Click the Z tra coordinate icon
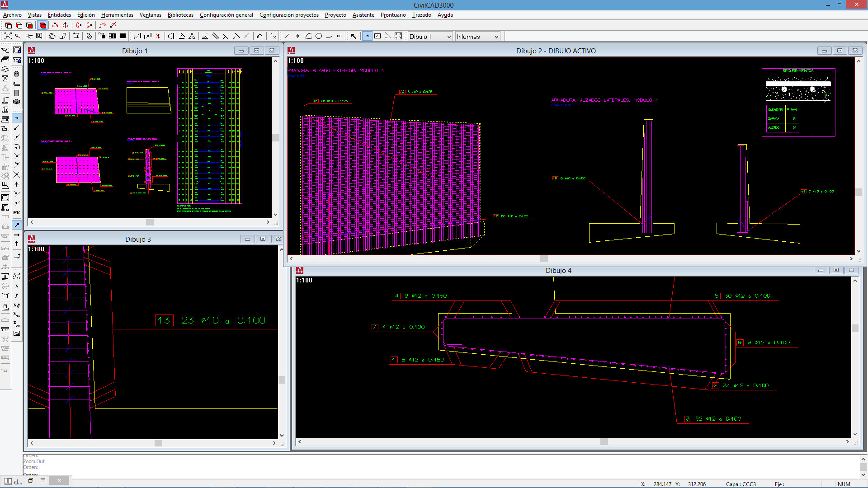The width and height of the screenshot is (868, 488). [x=17, y=314]
